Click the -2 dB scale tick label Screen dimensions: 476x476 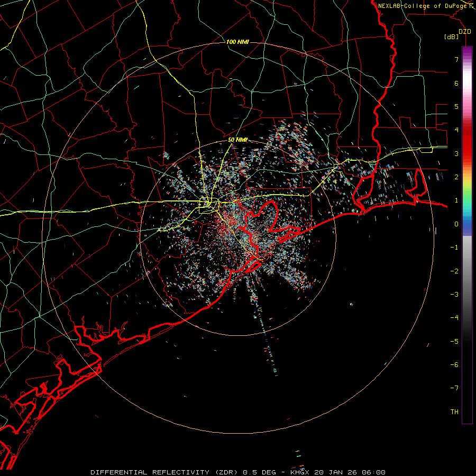454,271
